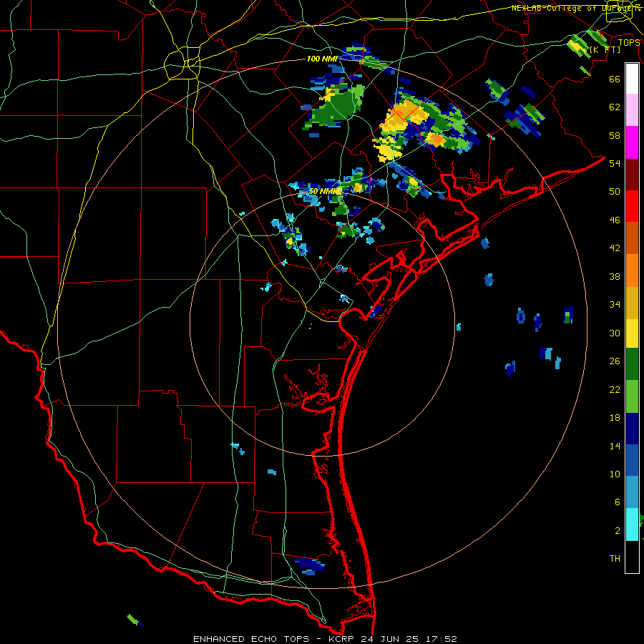The width and height of the screenshot is (644, 644).
Task: Click the '18' legend value
Action: (x=615, y=418)
